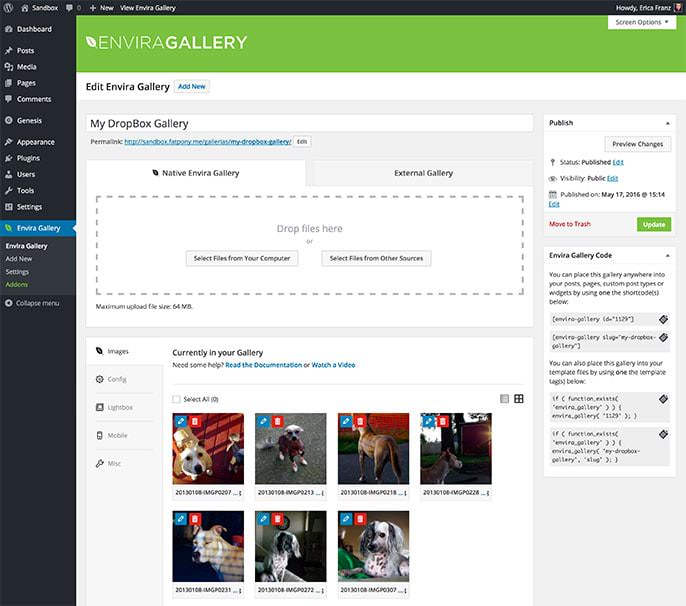Click Add New next to page title

click(x=192, y=87)
